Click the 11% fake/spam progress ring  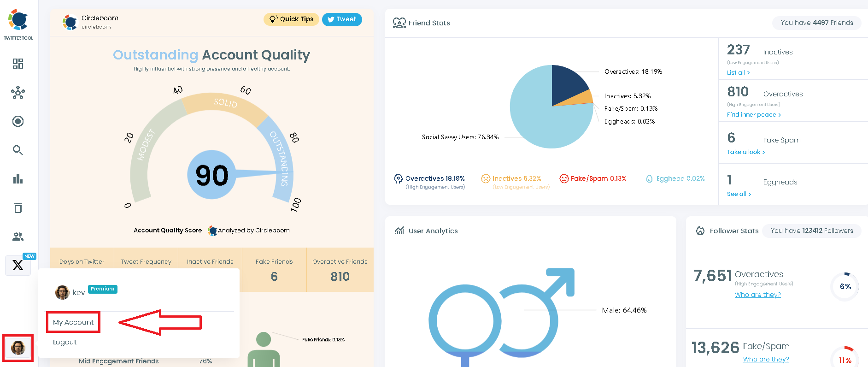point(845,360)
